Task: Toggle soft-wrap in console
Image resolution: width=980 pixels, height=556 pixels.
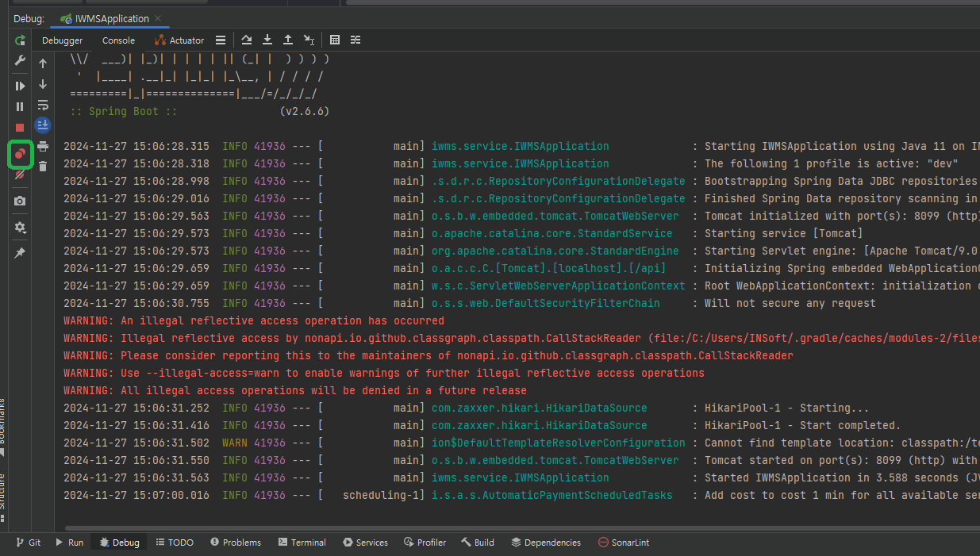Action: coord(43,105)
